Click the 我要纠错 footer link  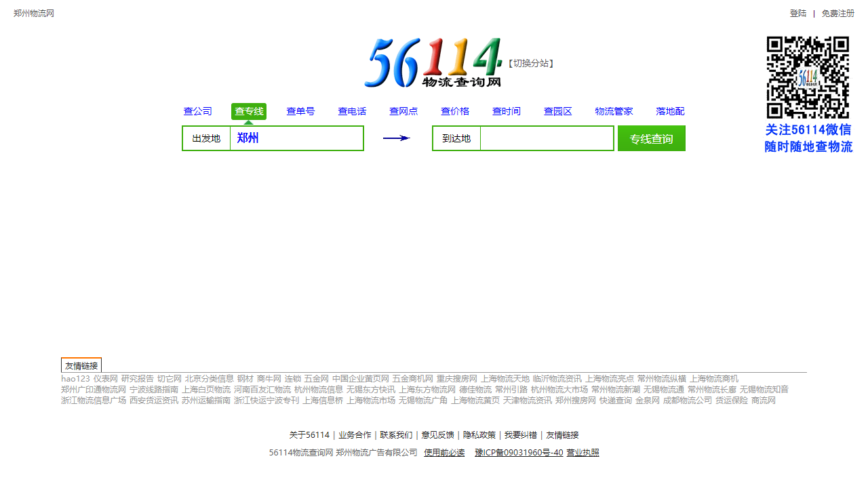pyautogui.click(x=521, y=435)
